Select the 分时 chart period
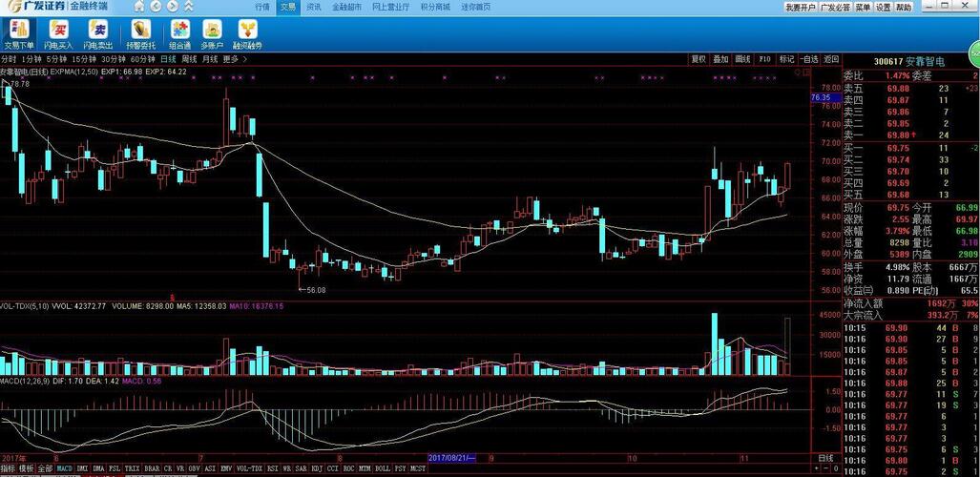This screenshot has height=477, width=980. (9, 59)
